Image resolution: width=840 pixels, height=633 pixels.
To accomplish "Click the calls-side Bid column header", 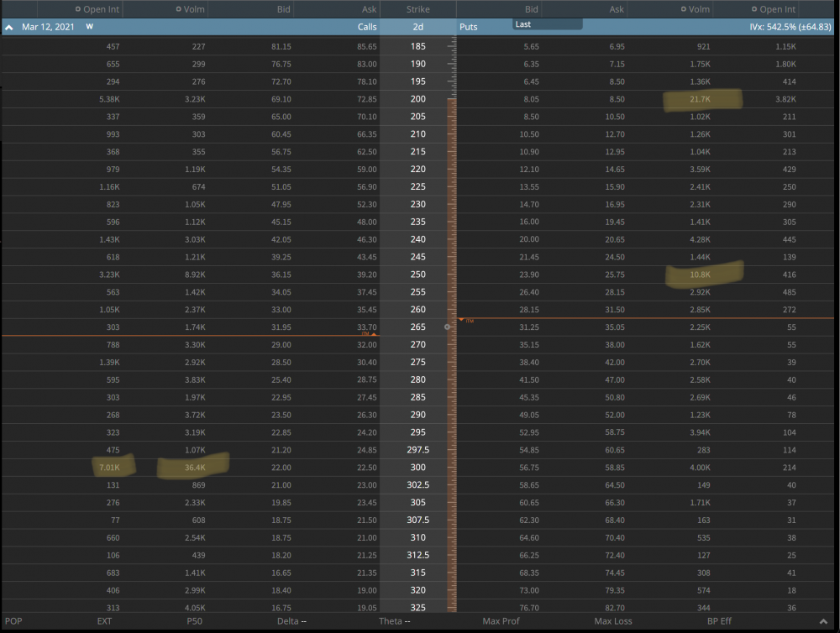I will tap(284, 9).
